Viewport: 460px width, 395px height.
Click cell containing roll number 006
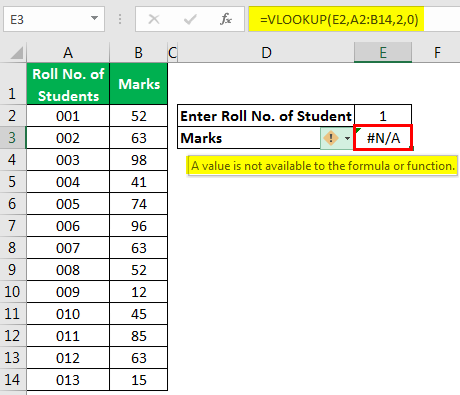click(68, 226)
